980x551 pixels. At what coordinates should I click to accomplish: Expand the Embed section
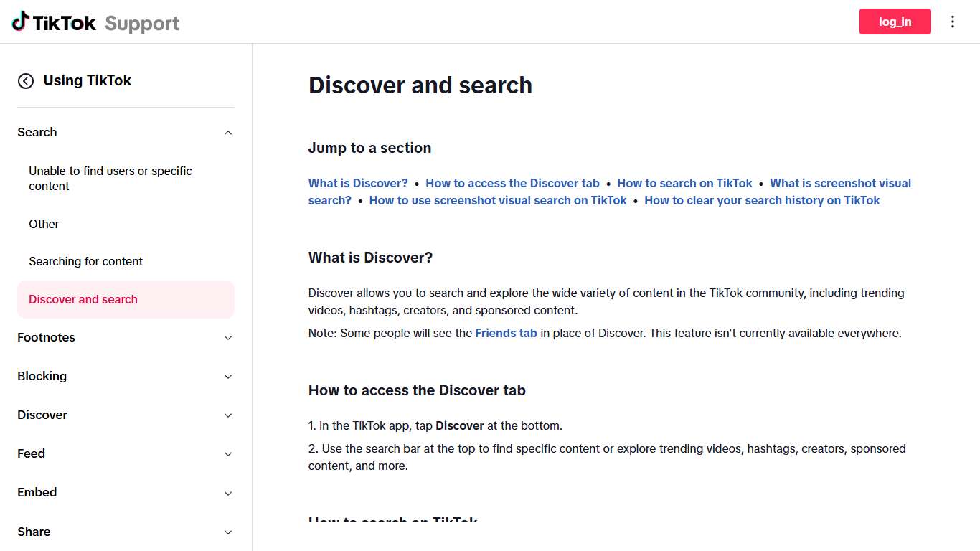pyautogui.click(x=228, y=493)
